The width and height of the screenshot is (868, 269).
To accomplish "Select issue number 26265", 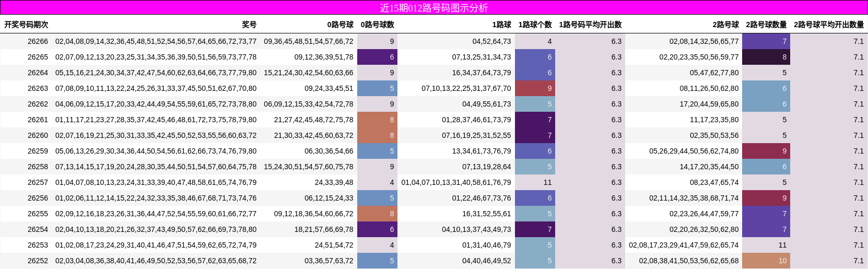I will pos(38,57).
